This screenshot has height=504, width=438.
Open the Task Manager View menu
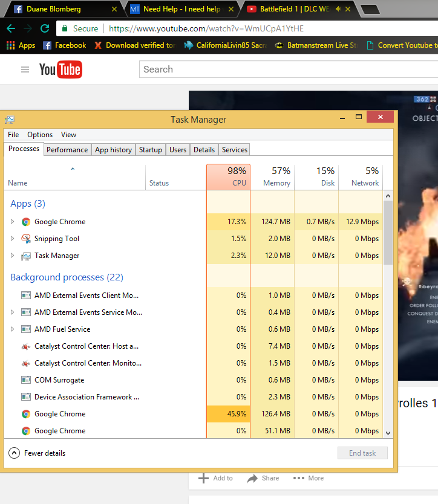[68, 135]
